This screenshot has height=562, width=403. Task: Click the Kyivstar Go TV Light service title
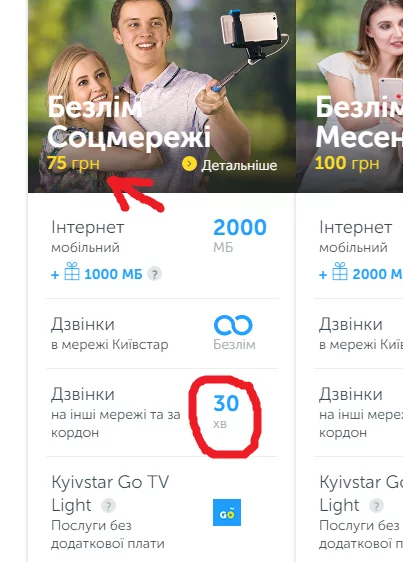110,494
